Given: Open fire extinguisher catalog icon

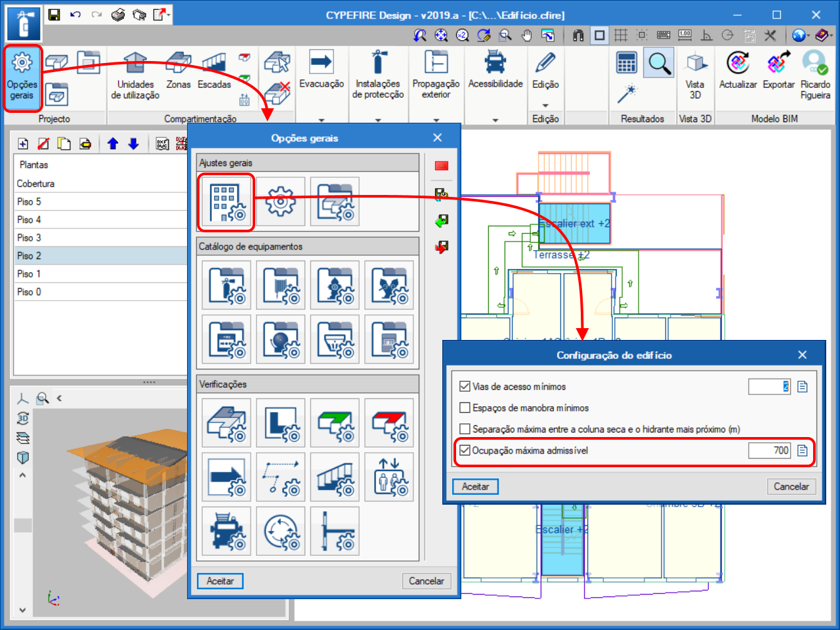Looking at the screenshot, I should [x=226, y=285].
